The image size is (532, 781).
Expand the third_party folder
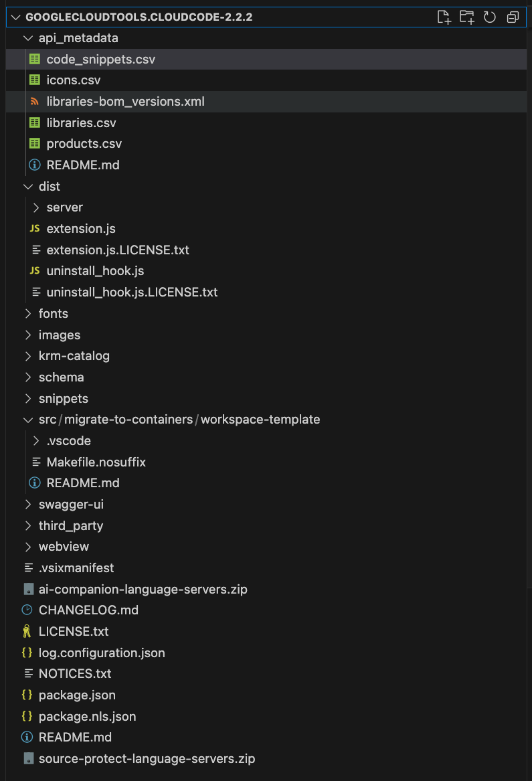pos(28,525)
